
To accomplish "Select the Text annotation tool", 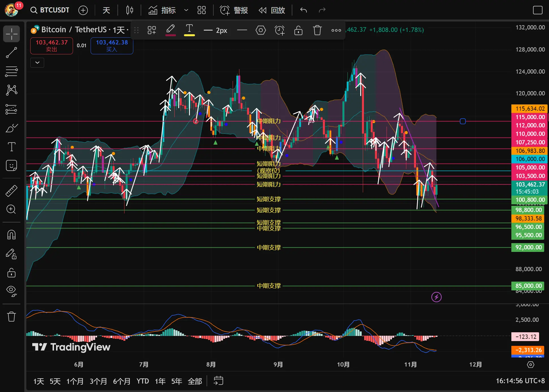I will click(x=11, y=147).
